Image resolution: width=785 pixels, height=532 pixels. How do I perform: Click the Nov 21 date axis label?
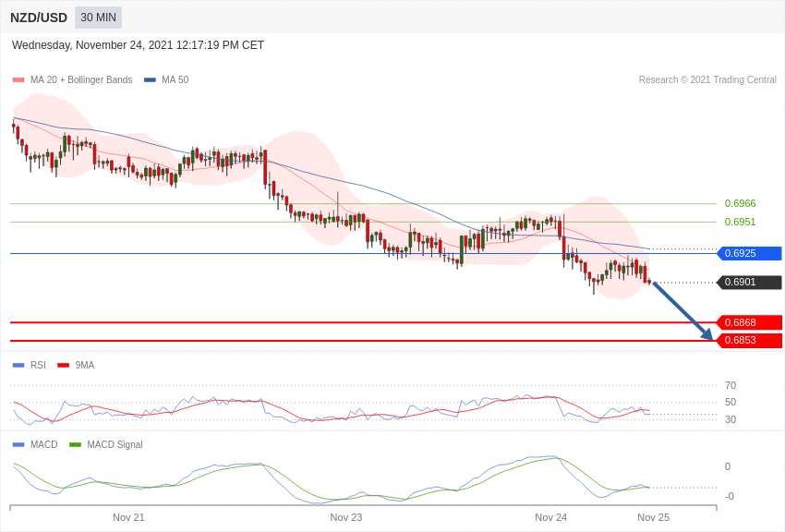pos(128,517)
